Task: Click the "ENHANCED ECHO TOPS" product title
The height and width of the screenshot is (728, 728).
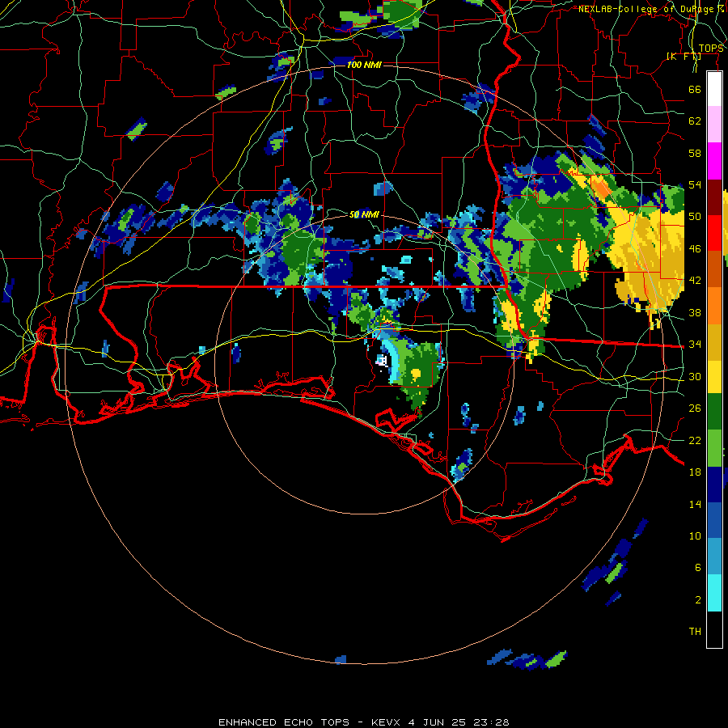Action: [x=284, y=722]
